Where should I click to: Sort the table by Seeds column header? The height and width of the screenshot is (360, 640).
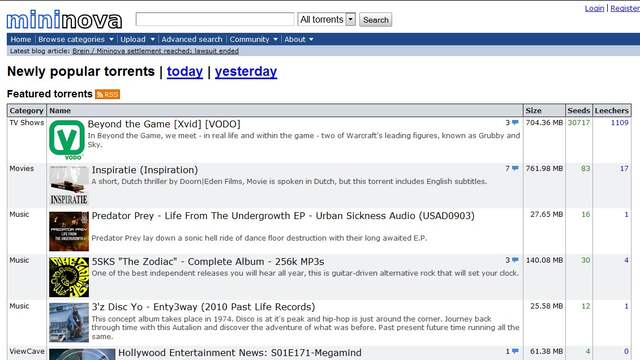[579, 111]
